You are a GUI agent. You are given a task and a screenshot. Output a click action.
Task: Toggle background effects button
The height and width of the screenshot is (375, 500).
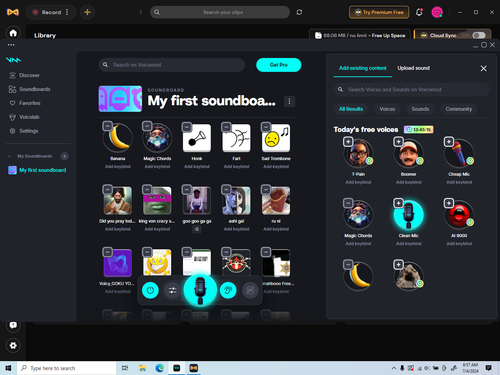(x=250, y=290)
